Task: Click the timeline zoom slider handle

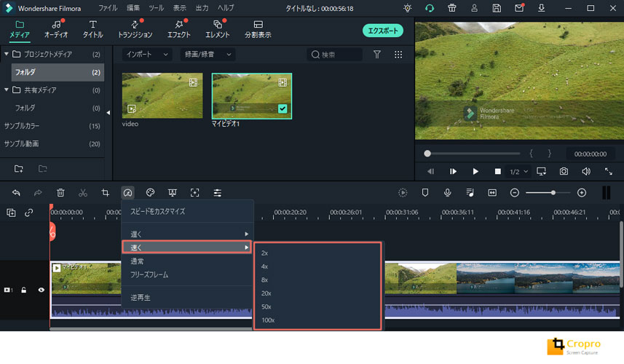Action: click(x=553, y=193)
